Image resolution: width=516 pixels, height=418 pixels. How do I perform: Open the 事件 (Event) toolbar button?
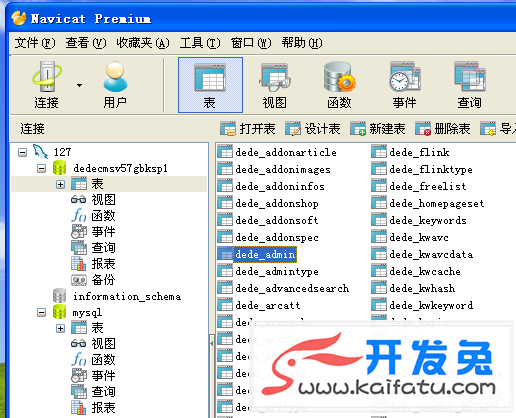tap(404, 85)
